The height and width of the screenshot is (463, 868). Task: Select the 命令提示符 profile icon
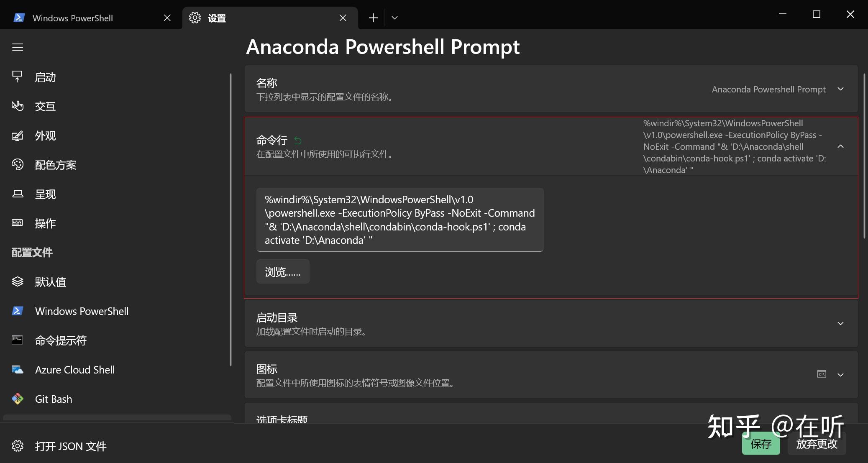[x=18, y=340]
